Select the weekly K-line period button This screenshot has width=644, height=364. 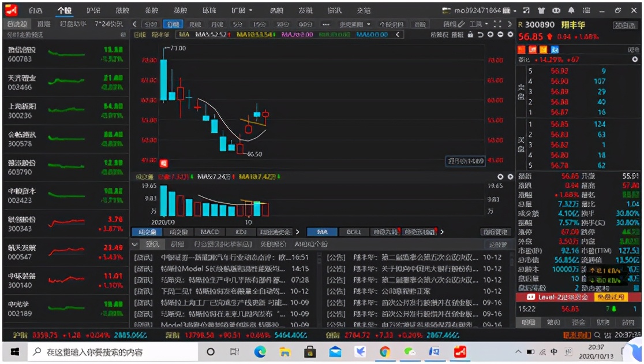pos(195,24)
